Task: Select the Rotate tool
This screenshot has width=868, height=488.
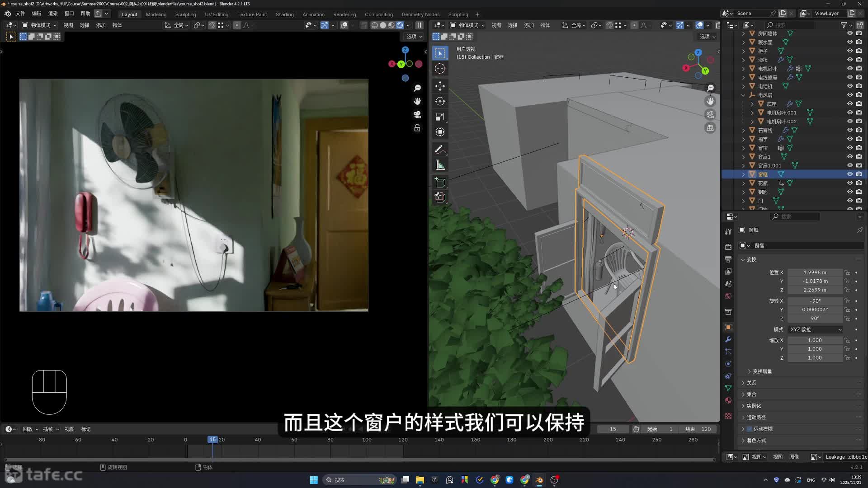Action: [x=440, y=101]
